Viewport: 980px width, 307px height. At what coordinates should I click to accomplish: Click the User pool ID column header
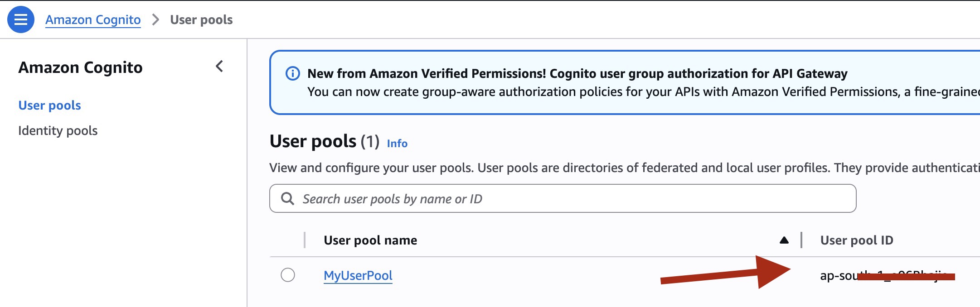[x=856, y=240]
